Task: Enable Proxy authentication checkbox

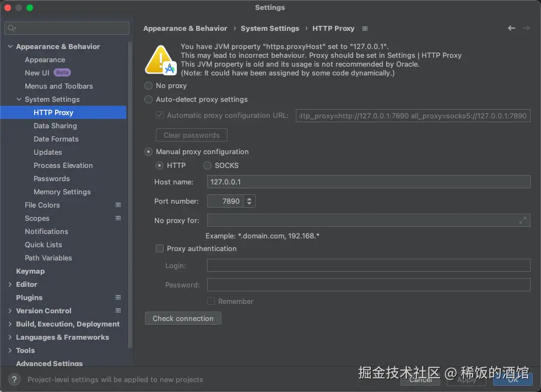Action: [x=160, y=248]
